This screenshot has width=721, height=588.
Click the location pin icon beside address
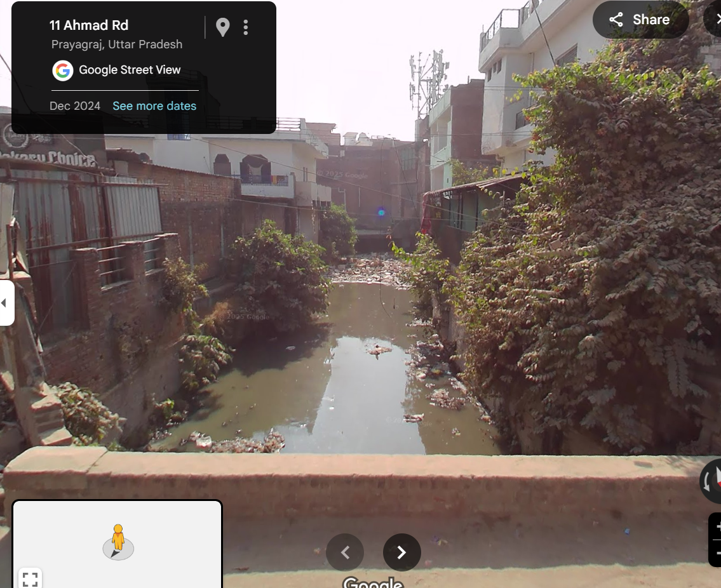click(x=222, y=27)
